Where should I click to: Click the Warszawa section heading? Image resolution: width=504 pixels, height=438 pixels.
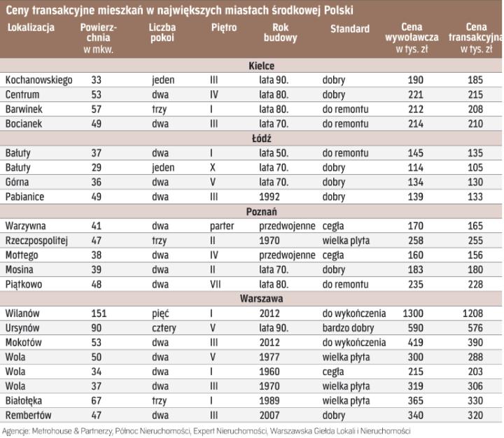[x=262, y=299]
